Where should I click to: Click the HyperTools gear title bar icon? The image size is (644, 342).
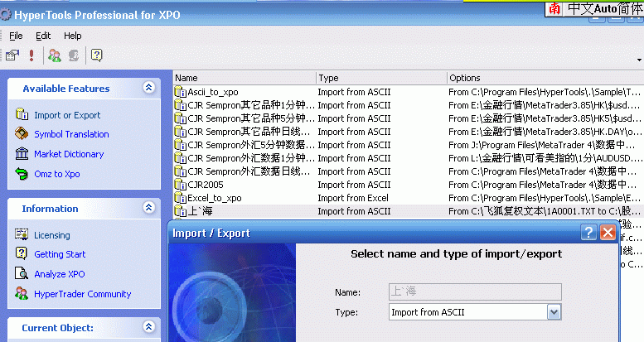[x=6, y=15]
